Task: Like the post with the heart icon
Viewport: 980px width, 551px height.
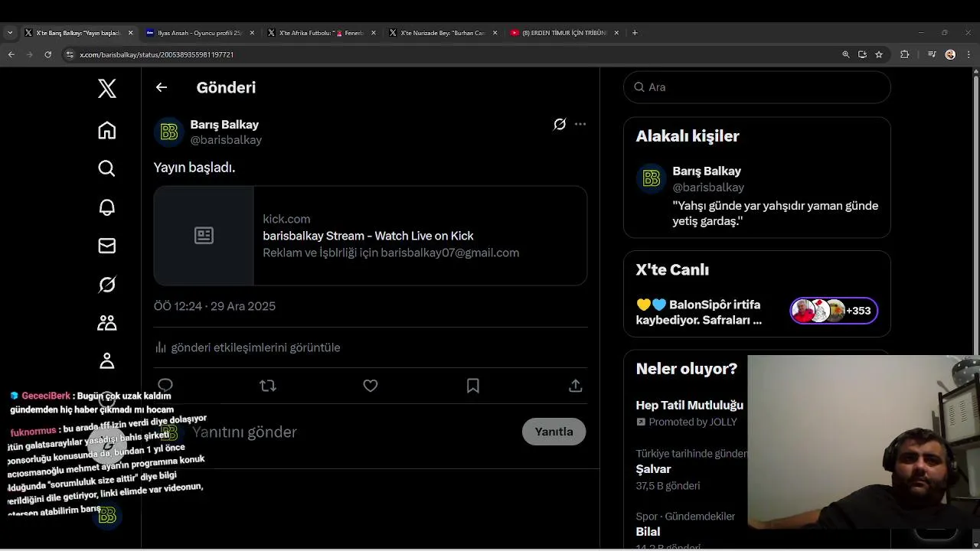Action: point(371,386)
